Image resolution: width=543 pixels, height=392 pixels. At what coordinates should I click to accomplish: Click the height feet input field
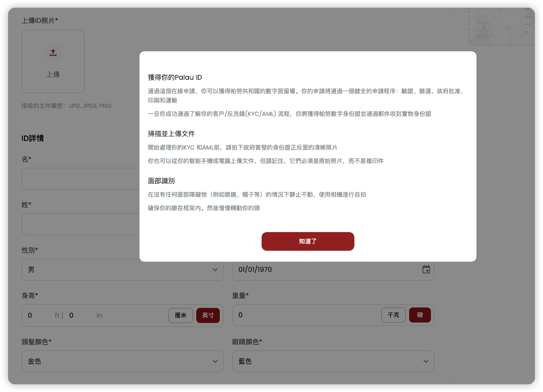coord(40,315)
